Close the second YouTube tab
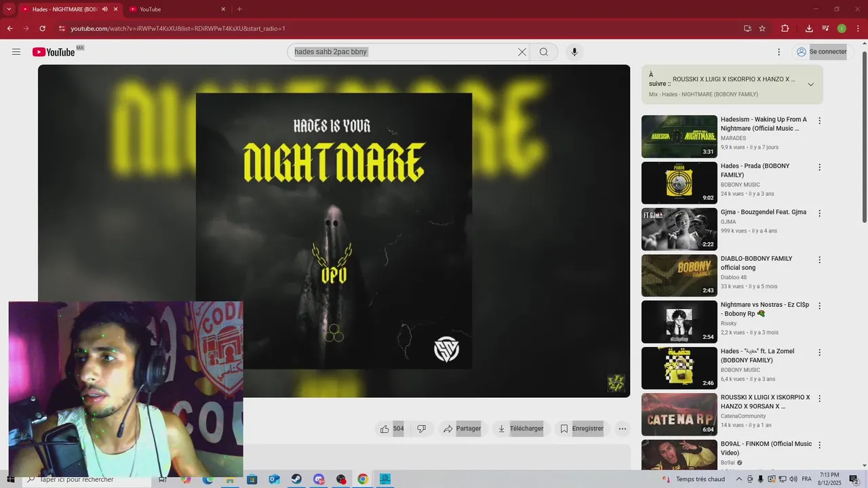The width and height of the screenshot is (868, 488). [x=223, y=9]
